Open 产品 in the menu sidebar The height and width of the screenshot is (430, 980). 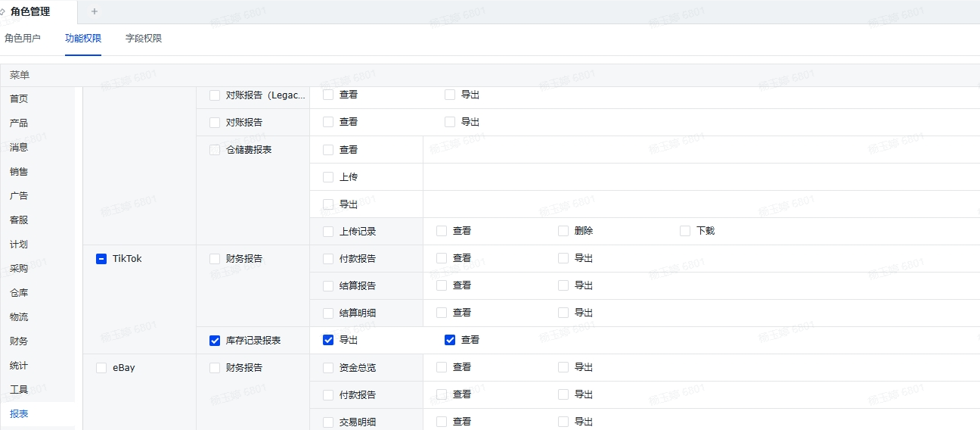[19, 123]
